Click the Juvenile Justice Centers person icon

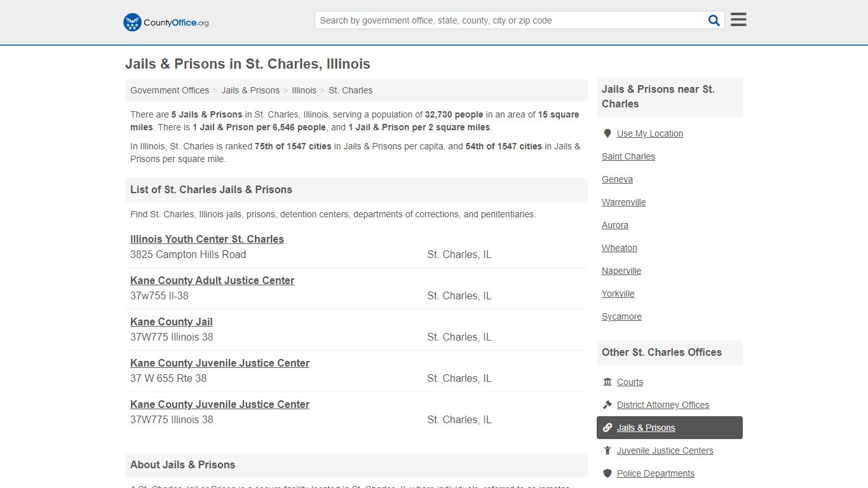[x=607, y=451]
